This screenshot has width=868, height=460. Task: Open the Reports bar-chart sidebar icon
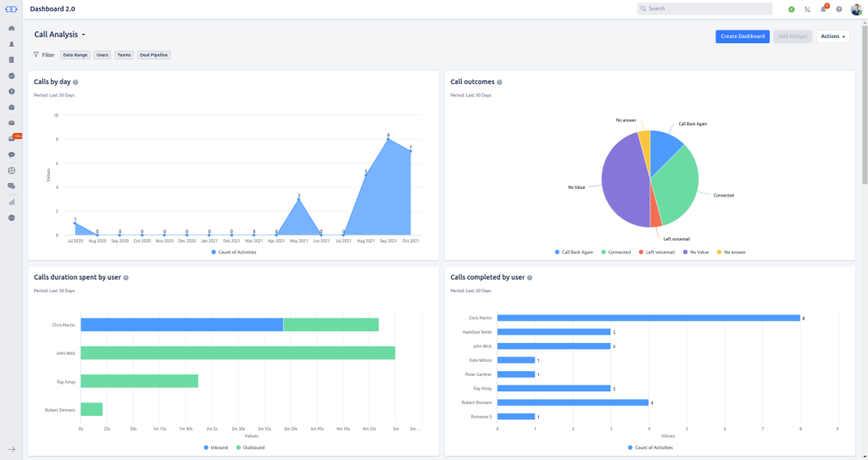[12, 202]
